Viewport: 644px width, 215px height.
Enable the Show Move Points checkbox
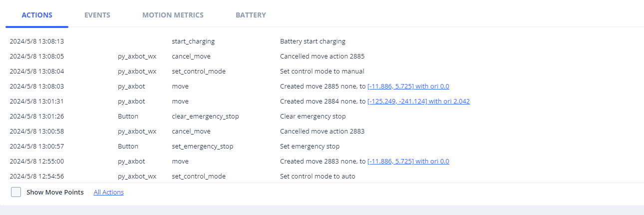[x=16, y=192]
